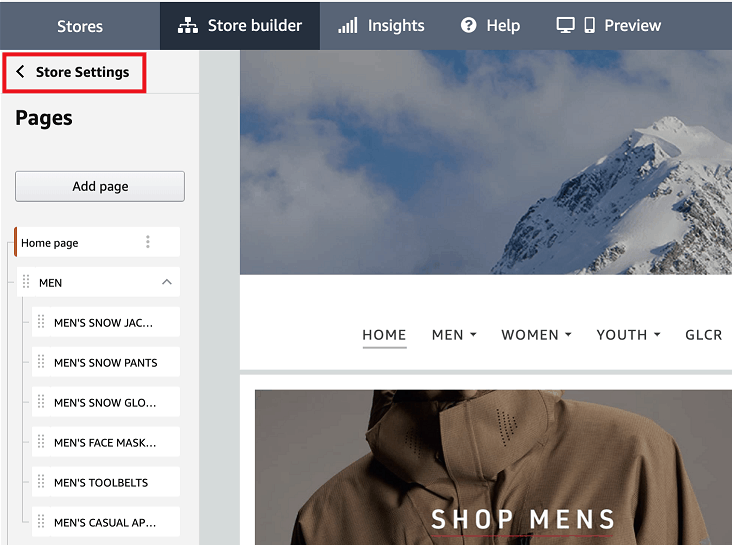Select the MEN'S TOOLBELTS page
Viewport: 732px width, 545px height.
(106, 482)
